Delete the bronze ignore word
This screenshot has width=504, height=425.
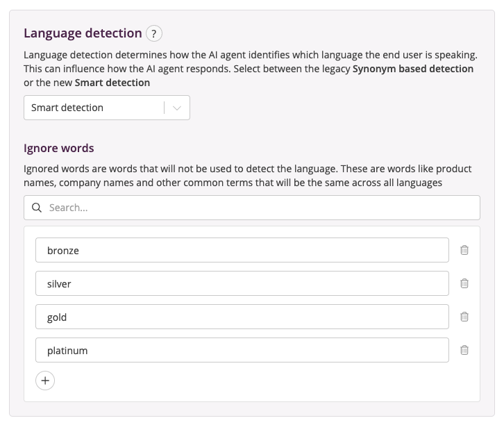point(464,250)
